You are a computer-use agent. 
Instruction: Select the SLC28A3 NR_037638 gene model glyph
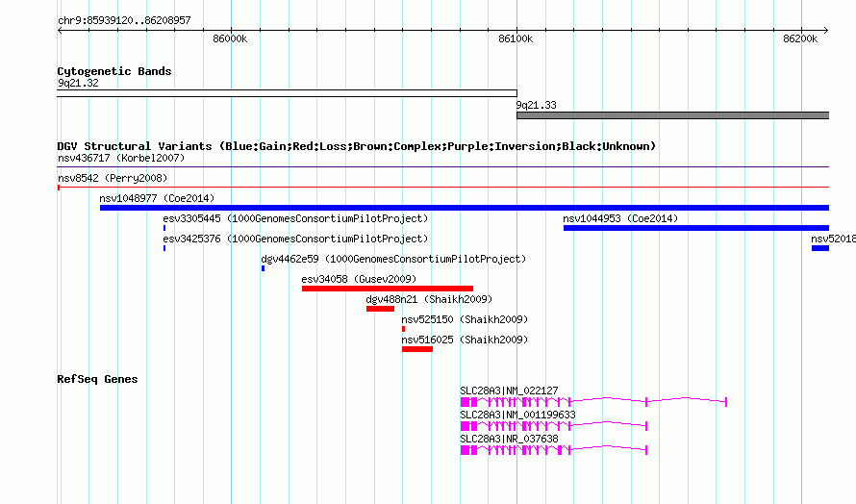pyautogui.click(x=554, y=450)
